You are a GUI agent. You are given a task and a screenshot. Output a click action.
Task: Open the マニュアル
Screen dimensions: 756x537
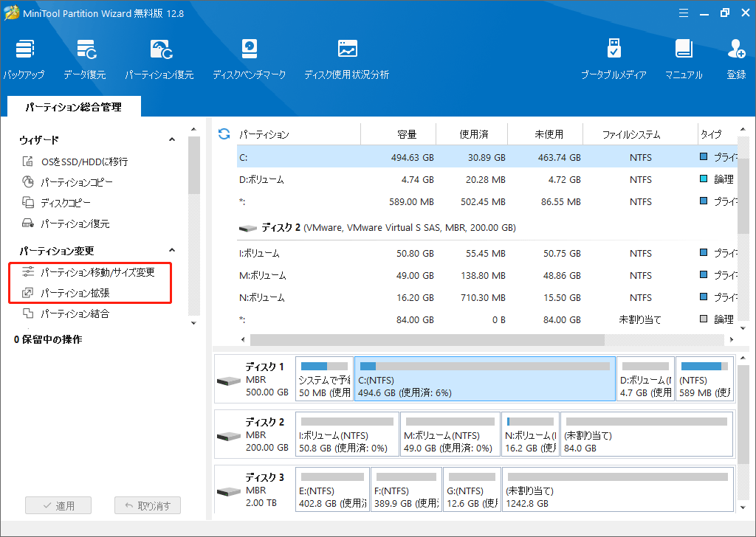pyautogui.click(x=684, y=60)
